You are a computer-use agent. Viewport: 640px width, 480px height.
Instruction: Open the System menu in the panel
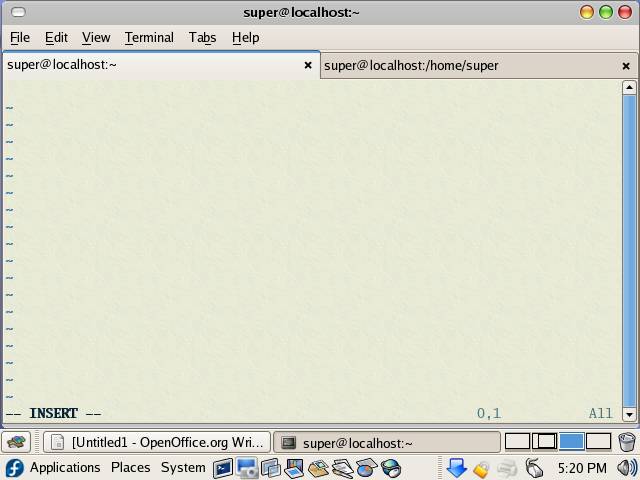[x=183, y=468]
